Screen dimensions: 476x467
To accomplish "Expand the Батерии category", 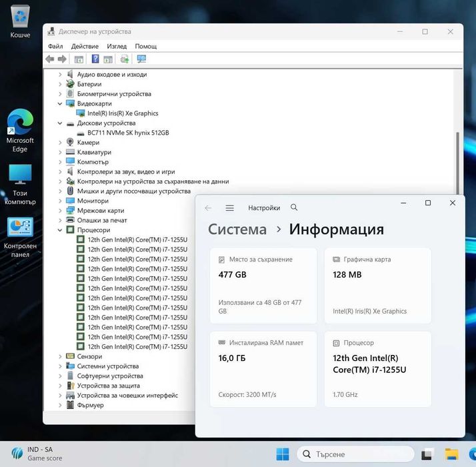I will (60, 84).
